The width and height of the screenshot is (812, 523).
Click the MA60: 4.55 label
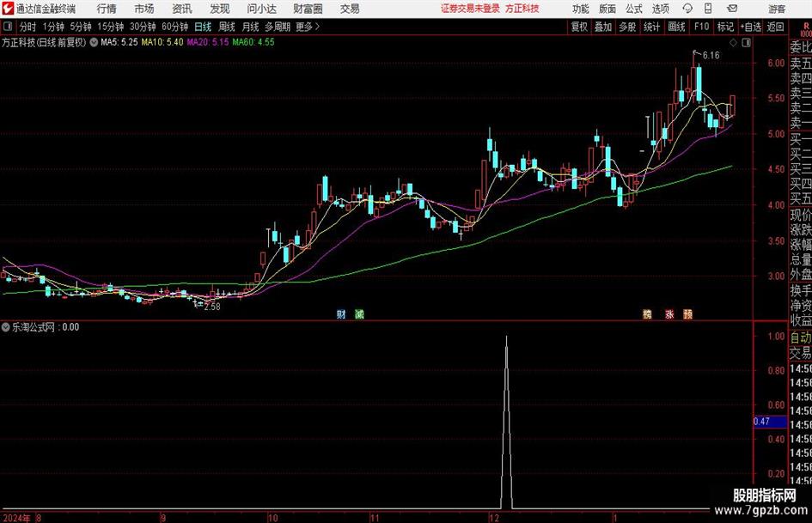click(x=253, y=42)
